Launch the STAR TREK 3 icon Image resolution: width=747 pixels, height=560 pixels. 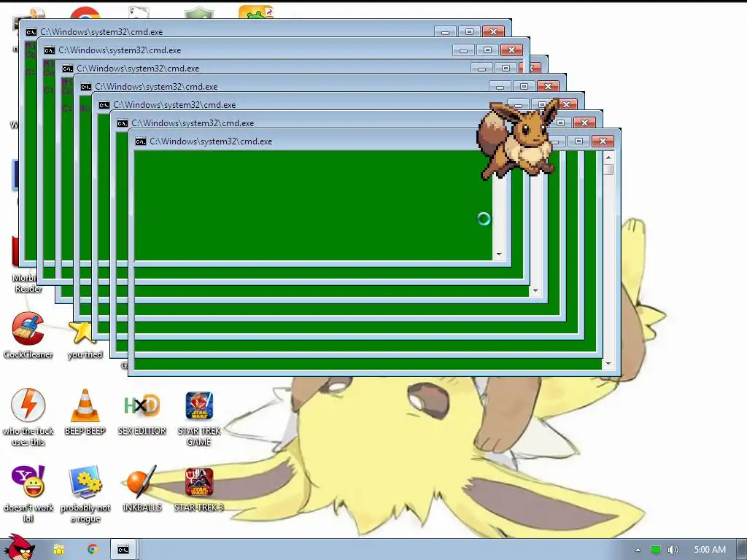pyautogui.click(x=199, y=489)
